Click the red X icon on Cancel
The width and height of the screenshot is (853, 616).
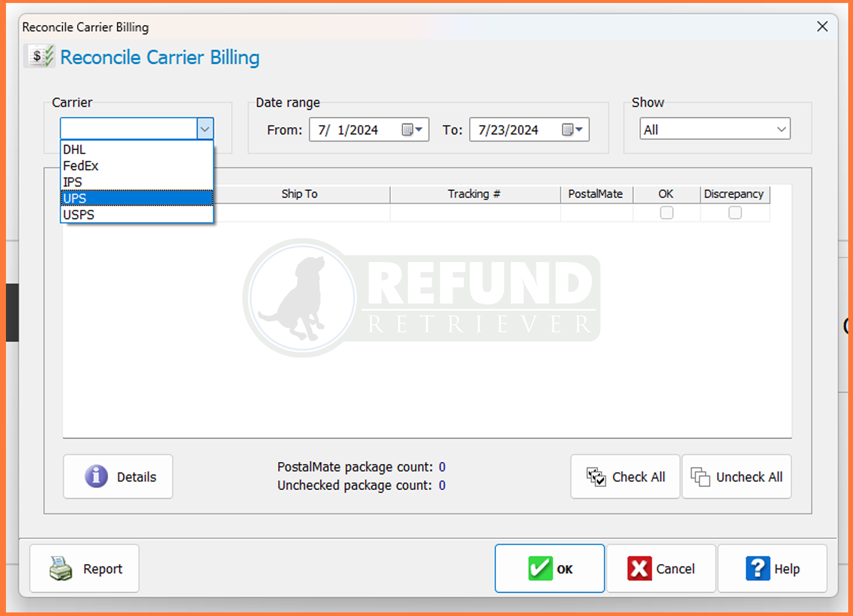(639, 568)
